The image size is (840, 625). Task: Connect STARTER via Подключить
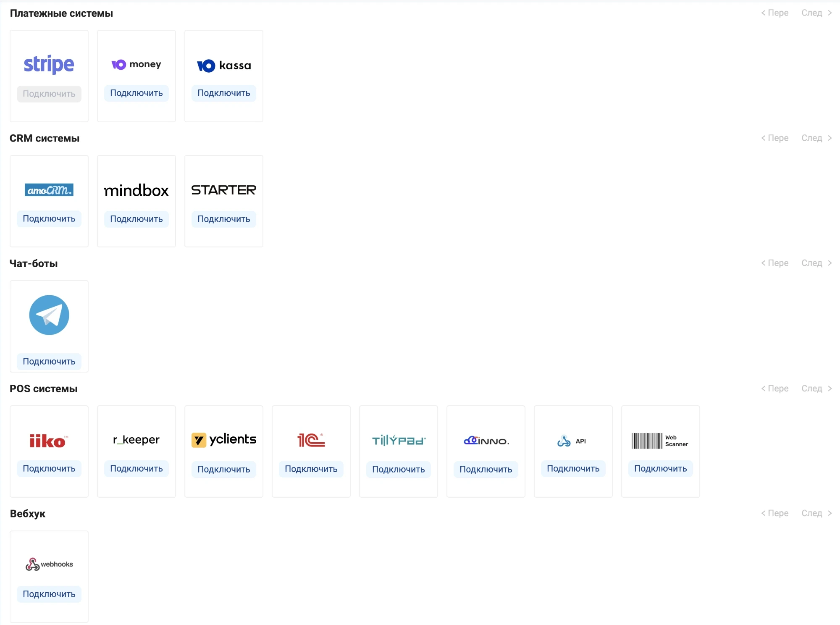[x=224, y=219]
